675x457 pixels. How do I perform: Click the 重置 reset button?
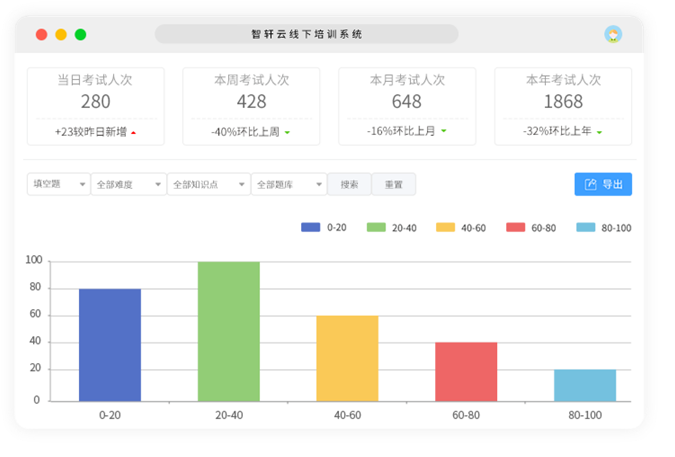(x=393, y=184)
